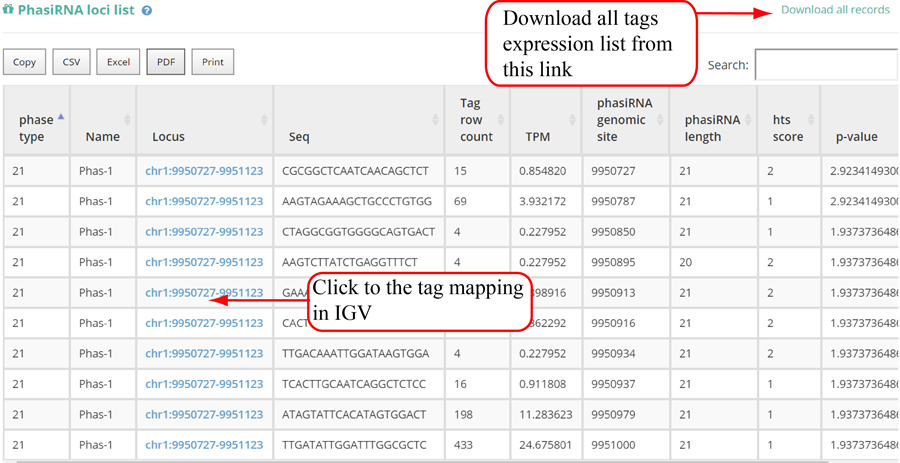The image size is (900, 463).
Task: Export table to Excel
Action: pyautogui.click(x=118, y=62)
